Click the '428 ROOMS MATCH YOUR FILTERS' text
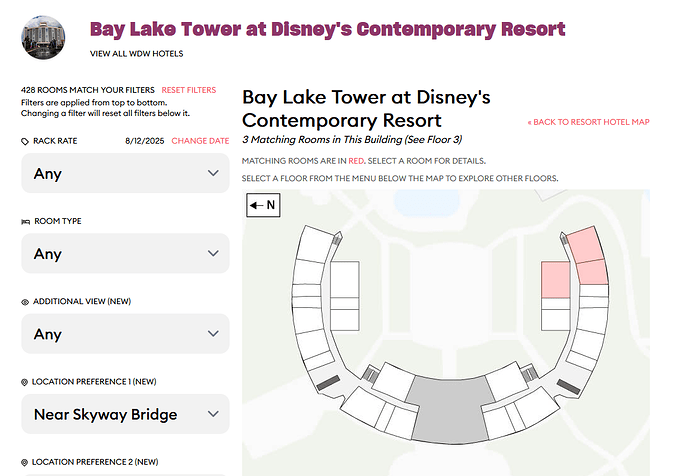Image resolution: width=690 pixels, height=476 pixels. point(88,90)
